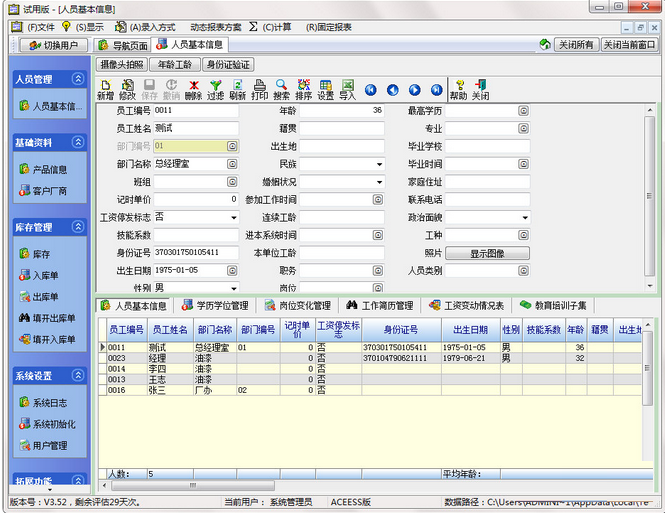The image size is (665, 513).
Task: Click the 关闭当前窗口 button
Action: [x=629, y=45]
